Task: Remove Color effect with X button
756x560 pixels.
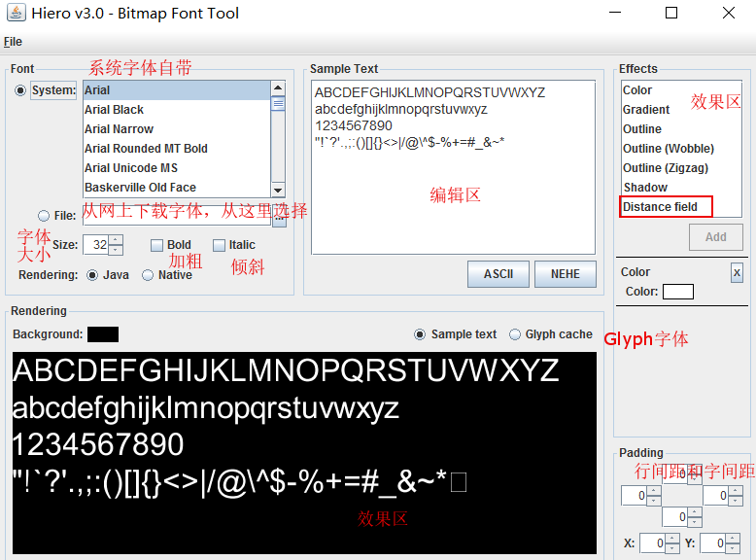Action: 737,273
